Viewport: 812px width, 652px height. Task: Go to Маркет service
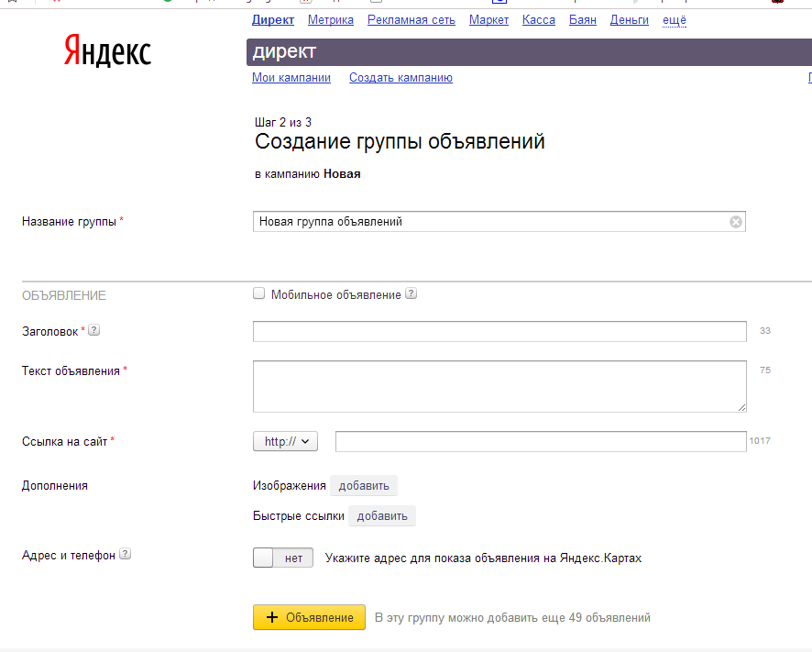pyautogui.click(x=488, y=19)
